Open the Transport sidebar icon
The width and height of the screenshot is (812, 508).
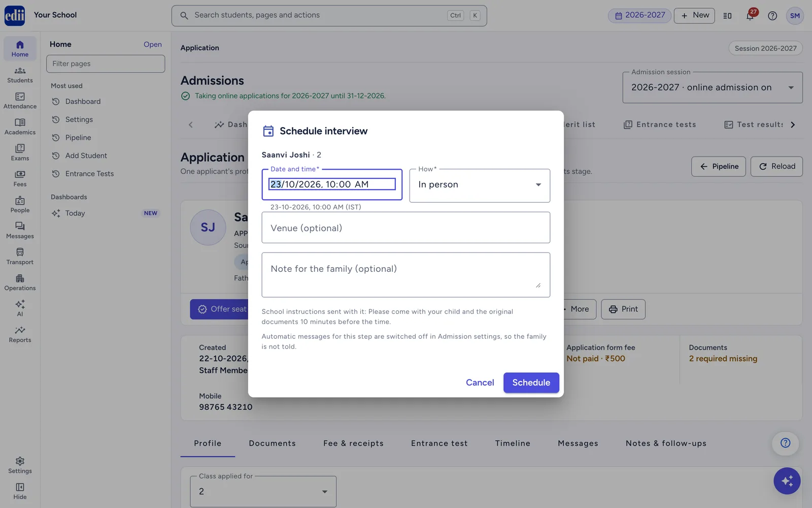click(x=20, y=257)
